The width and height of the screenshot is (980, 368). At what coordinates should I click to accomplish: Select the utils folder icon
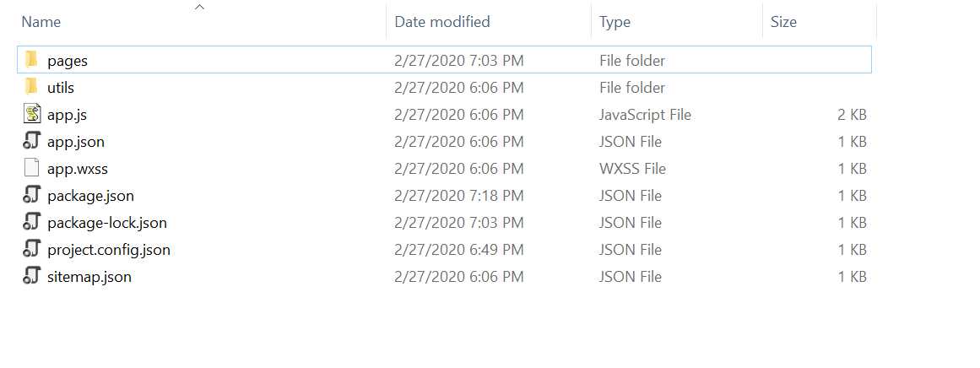coord(31,87)
